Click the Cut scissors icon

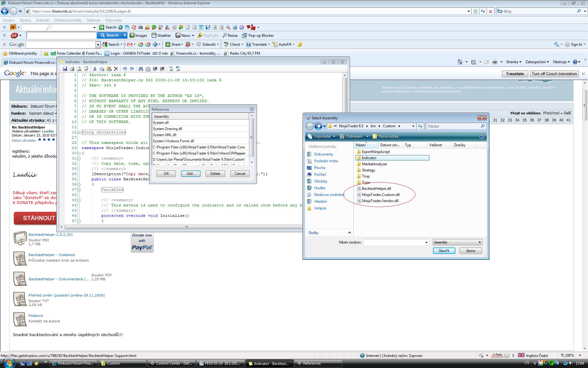95,69
